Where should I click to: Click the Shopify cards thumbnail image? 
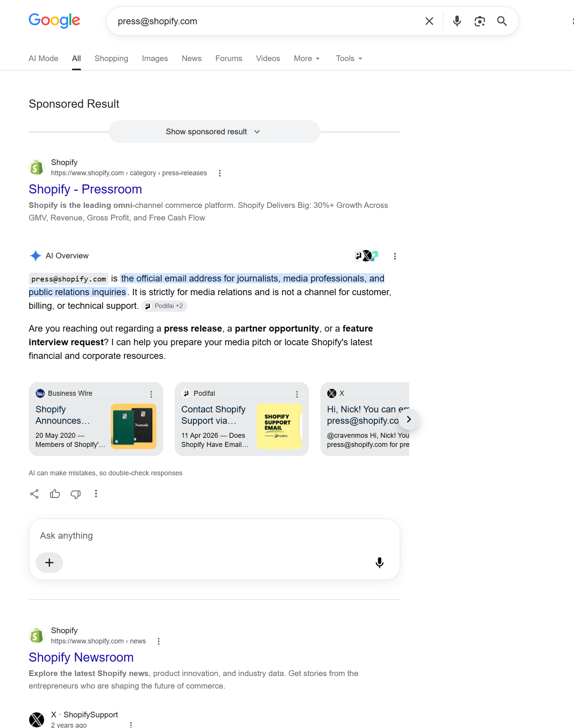[134, 426]
